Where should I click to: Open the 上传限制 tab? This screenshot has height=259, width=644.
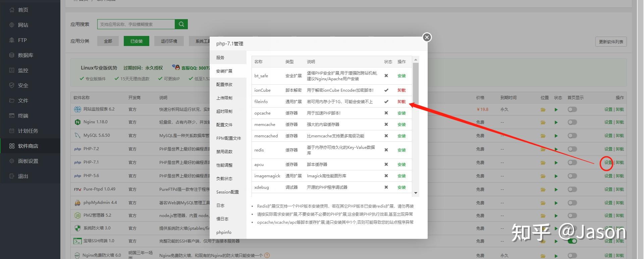pos(228,98)
